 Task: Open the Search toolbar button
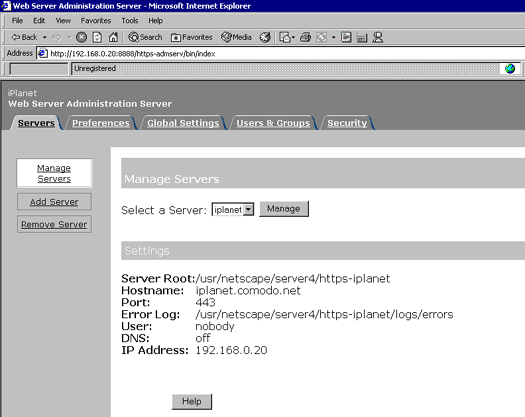point(145,37)
